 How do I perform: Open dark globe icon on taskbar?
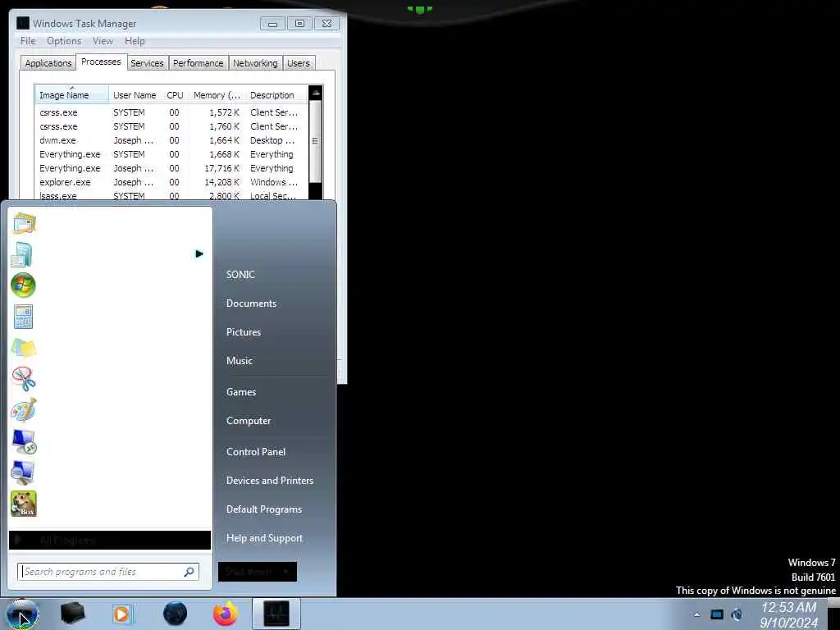176,614
